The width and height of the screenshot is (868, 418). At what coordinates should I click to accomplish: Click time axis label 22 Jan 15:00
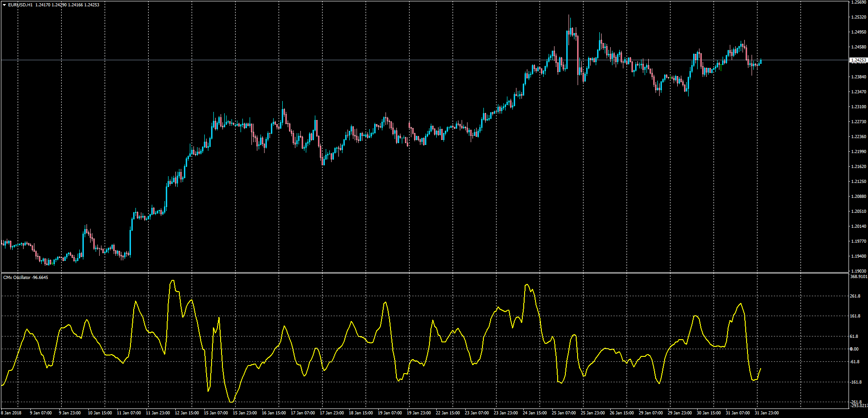coord(448,413)
